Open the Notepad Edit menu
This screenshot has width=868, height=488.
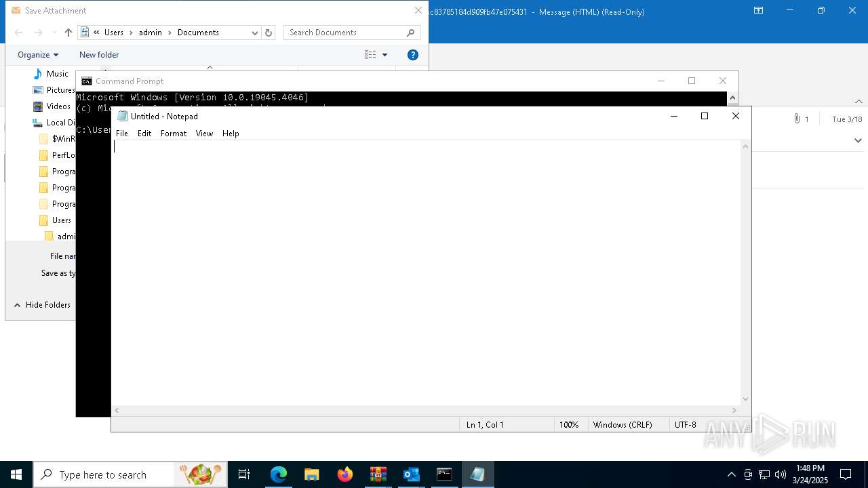[x=144, y=134]
